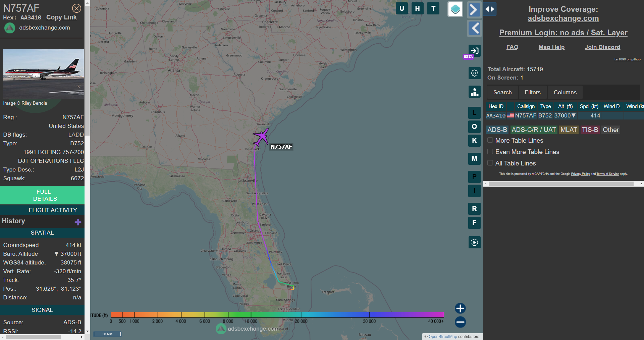Open Premium Login link
Viewport: 644px width, 340px height.
coord(563,33)
